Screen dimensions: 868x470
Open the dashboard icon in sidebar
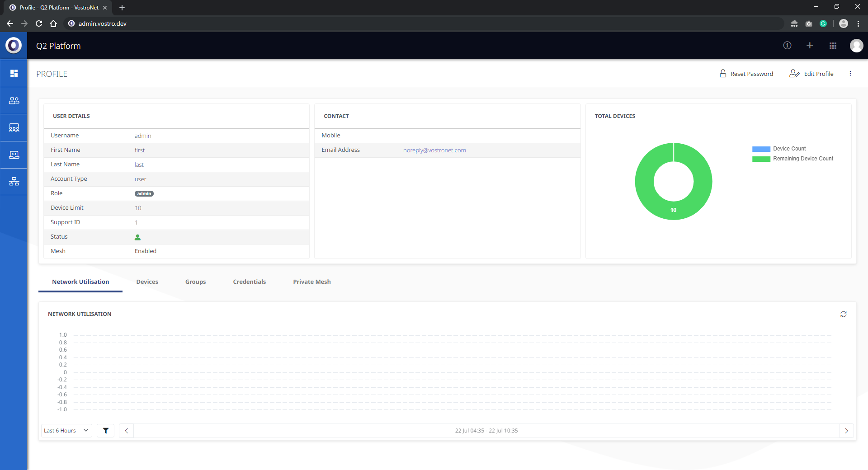pyautogui.click(x=14, y=73)
